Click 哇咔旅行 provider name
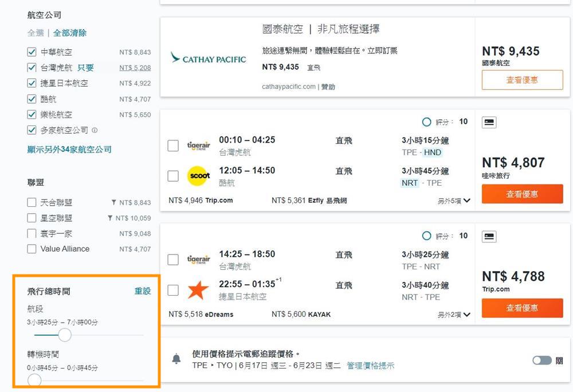 tap(496, 176)
